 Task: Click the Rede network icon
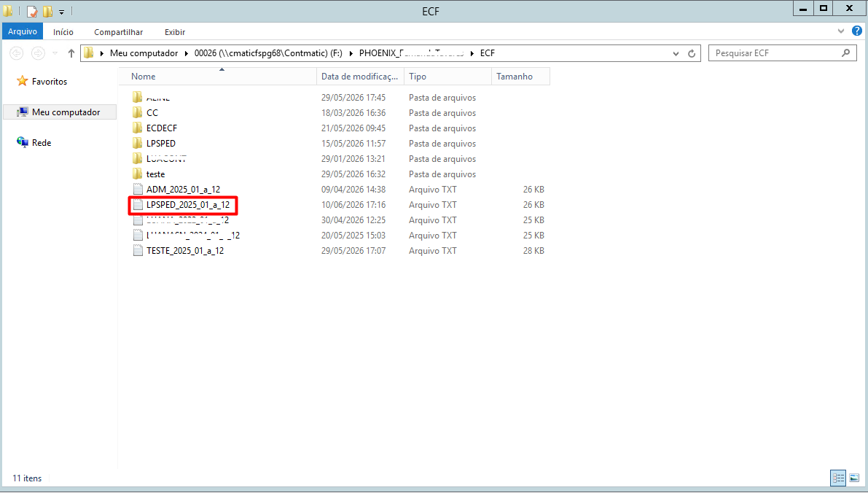[x=22, y=142]
